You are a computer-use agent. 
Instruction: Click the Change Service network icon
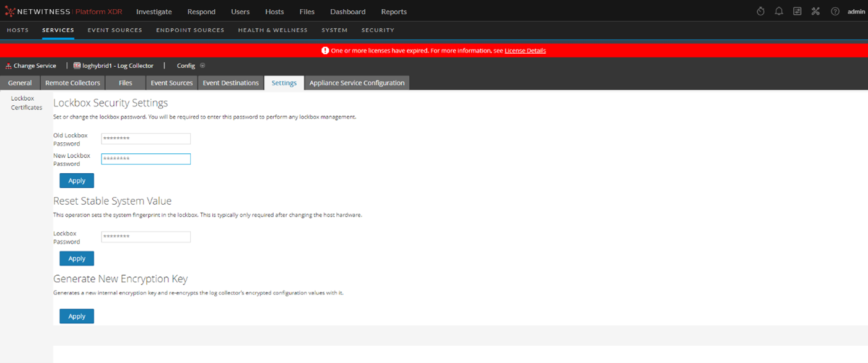point(9,66)
